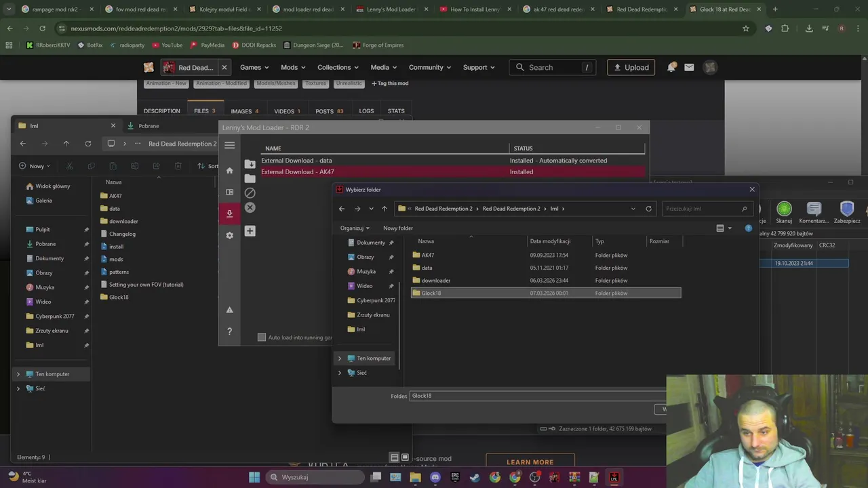
Task: Select the downloader folder in the folder dialog
Action: (x=546, y=281)
